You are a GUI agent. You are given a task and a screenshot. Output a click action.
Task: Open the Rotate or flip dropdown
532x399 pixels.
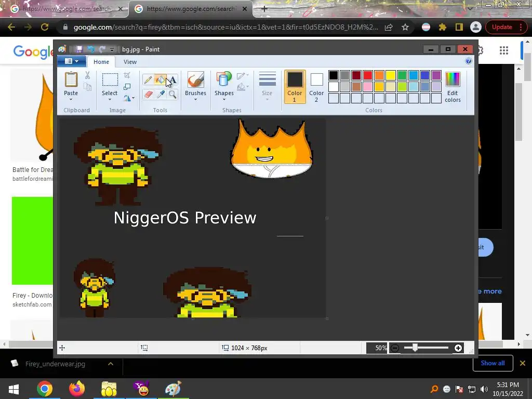coord(129,98)
